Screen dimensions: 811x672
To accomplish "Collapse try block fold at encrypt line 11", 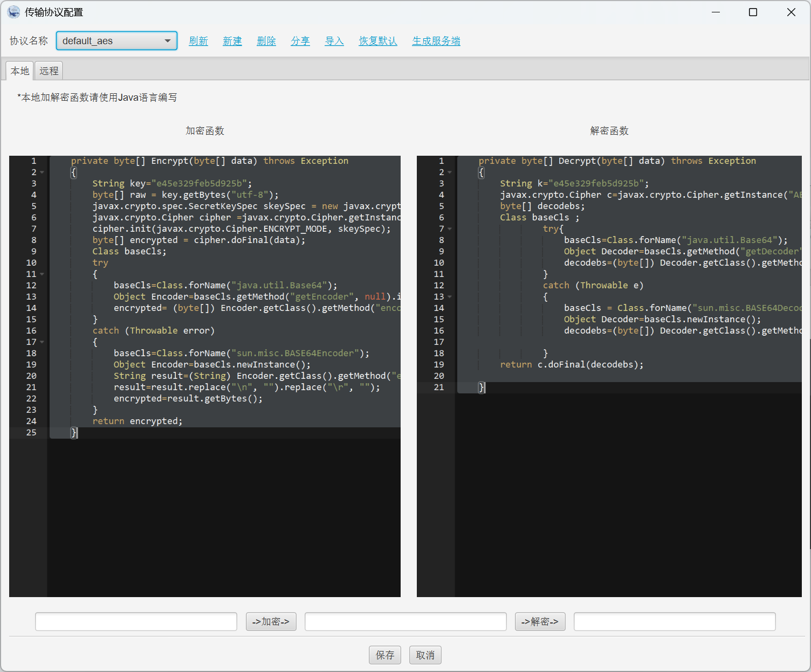I will pos(42,274).
